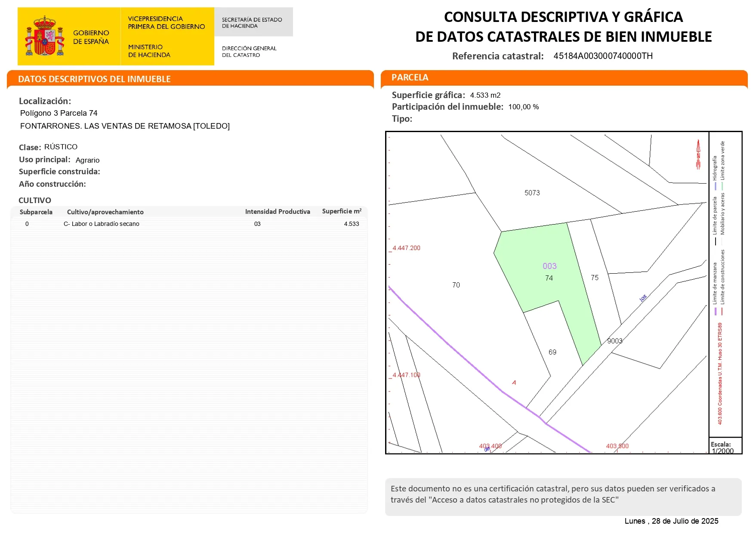
Task: Click the 'Tipo:' label
Action: click(402, 119)
